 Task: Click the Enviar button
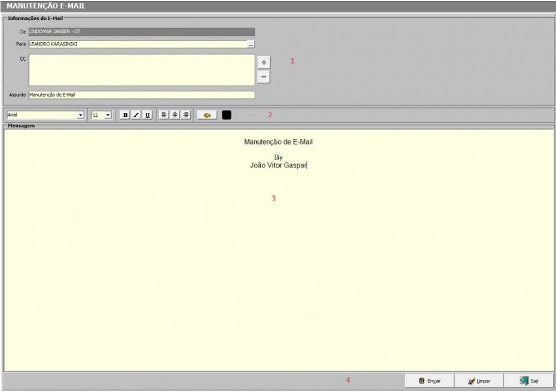pos(429,381)
